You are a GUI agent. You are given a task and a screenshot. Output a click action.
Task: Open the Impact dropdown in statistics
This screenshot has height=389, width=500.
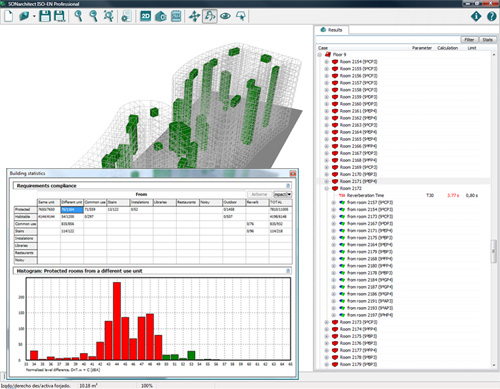point(283,194)
